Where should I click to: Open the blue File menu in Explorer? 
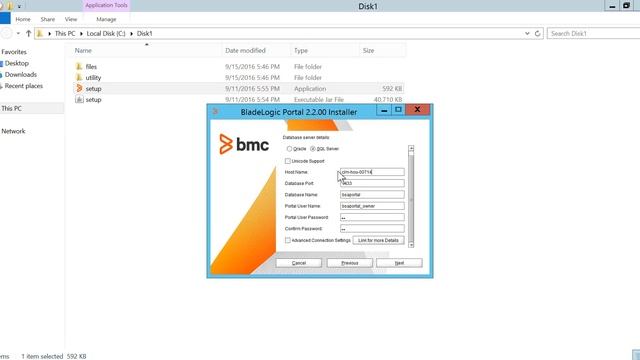tap(5, 19)
